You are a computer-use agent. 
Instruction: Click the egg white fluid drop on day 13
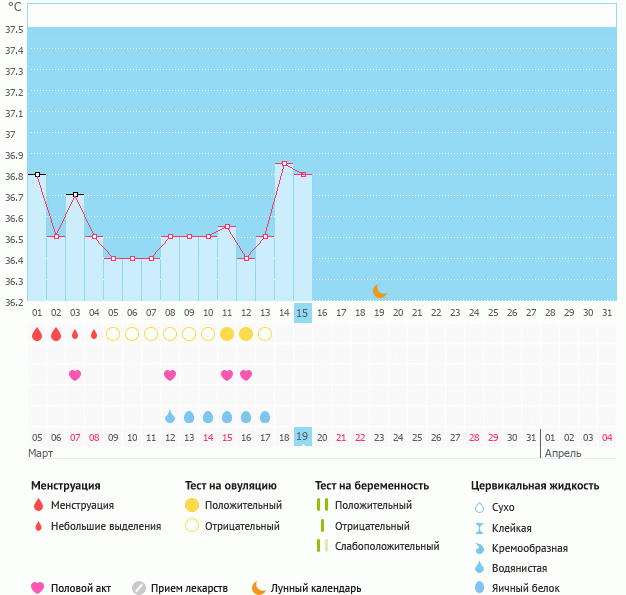(x=265, y=416)
